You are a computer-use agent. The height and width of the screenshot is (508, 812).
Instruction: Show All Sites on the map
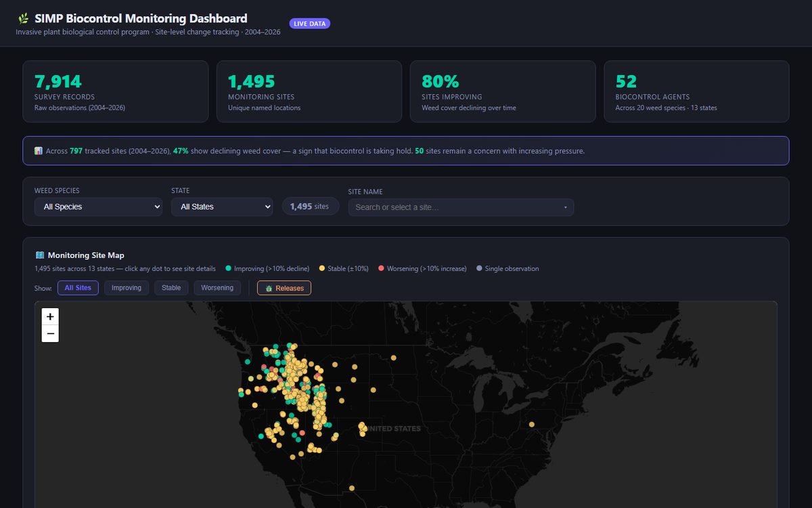(78, 288)
